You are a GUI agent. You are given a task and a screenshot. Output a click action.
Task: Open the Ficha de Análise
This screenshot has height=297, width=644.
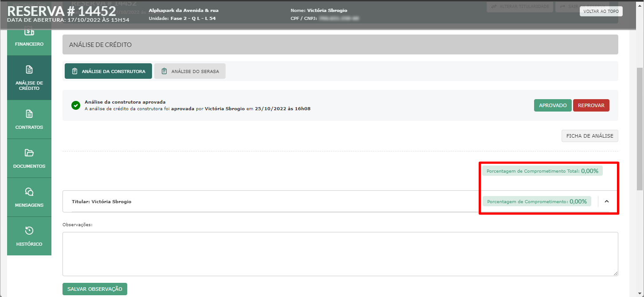(x=589, y=136)
